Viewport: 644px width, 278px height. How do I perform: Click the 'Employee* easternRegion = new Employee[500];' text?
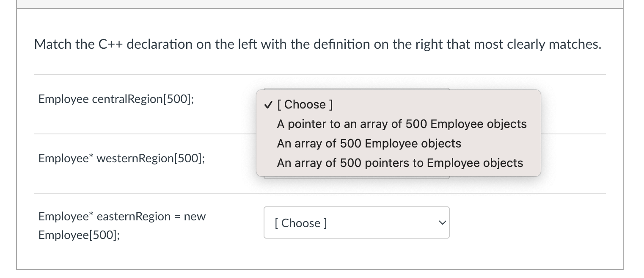click(x=122, y=225)
